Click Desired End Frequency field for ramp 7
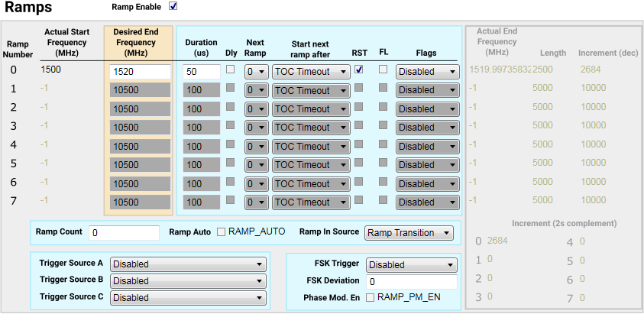This screenshot has height=314, width=644. coord(140,202)
